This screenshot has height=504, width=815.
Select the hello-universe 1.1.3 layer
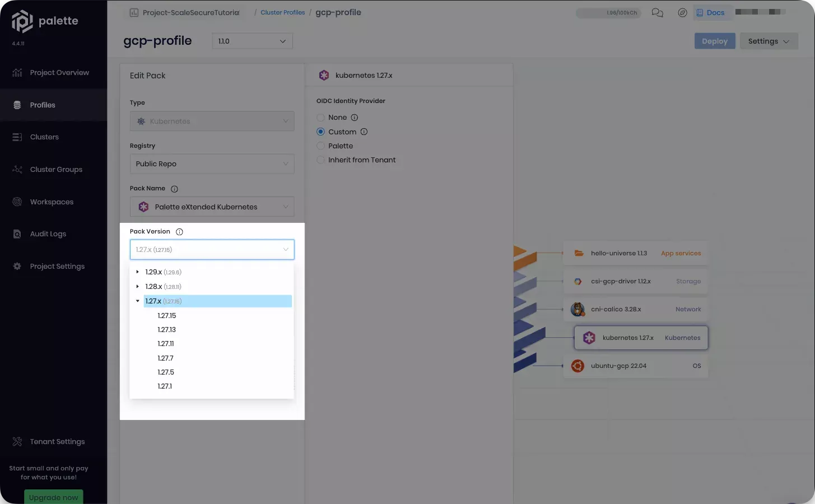635,253
